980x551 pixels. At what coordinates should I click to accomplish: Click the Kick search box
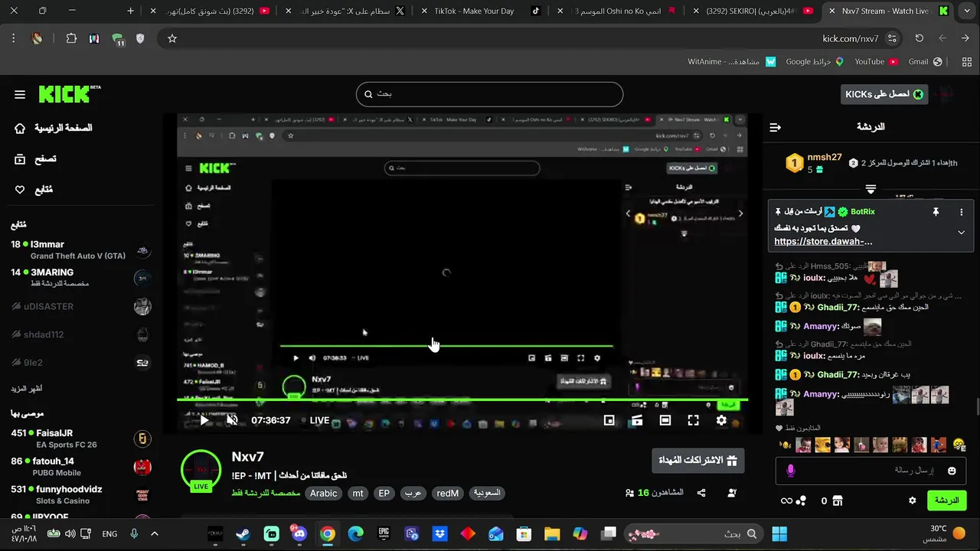[489, 94]
